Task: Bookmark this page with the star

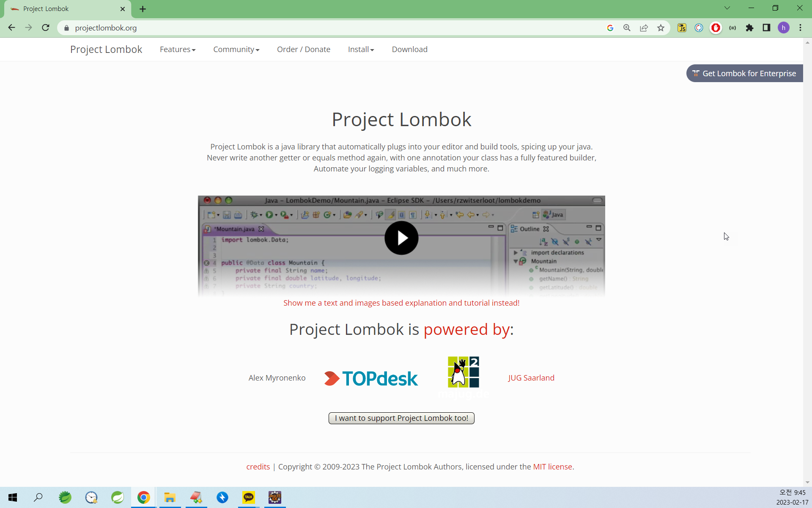Action: click(x=661, y=28)
